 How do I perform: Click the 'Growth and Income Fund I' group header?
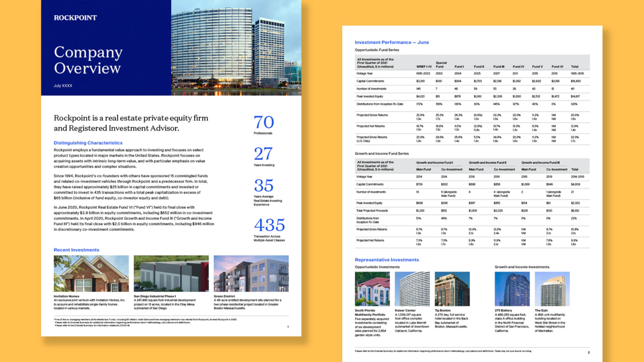point(435,162)
